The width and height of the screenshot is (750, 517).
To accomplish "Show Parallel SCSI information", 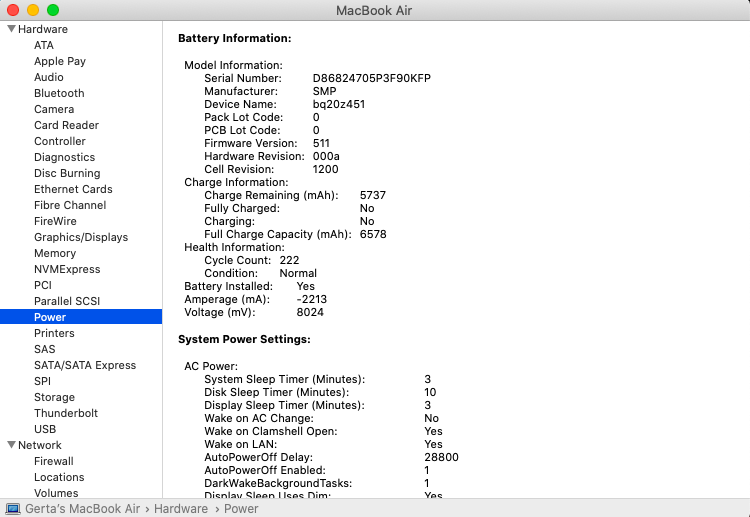I will [67, 301].
